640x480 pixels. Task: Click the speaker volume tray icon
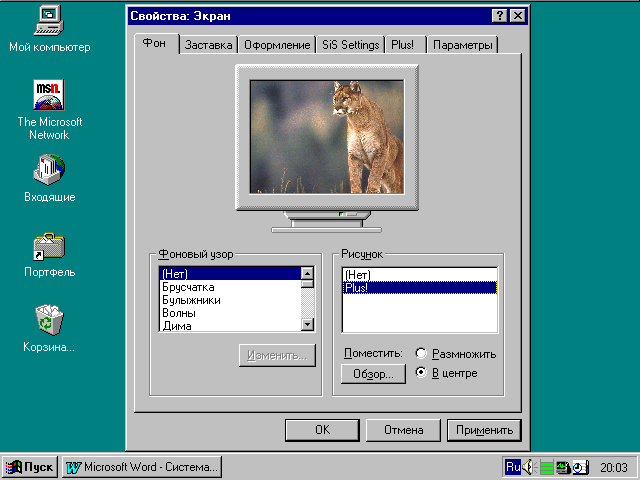[x=529, y=467]
